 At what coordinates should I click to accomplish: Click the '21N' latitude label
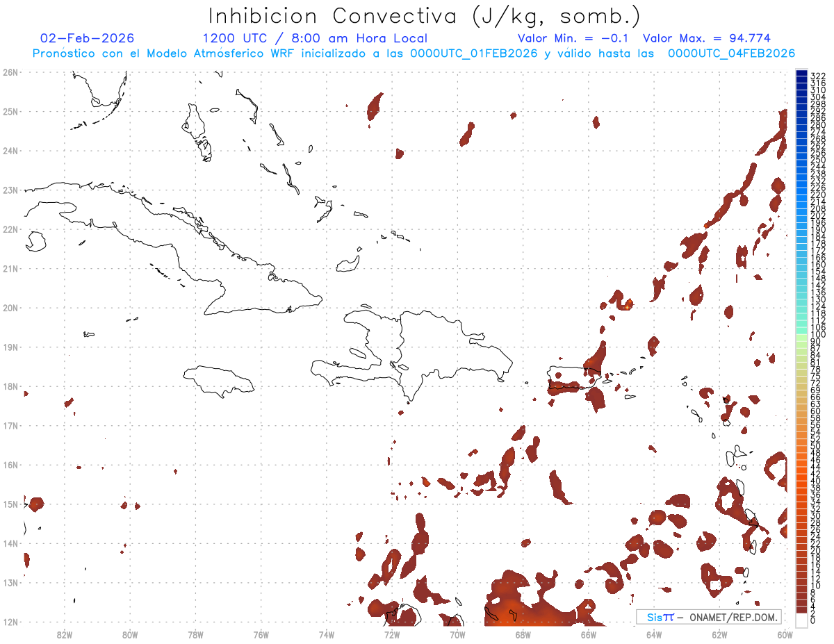click(10, 268)
